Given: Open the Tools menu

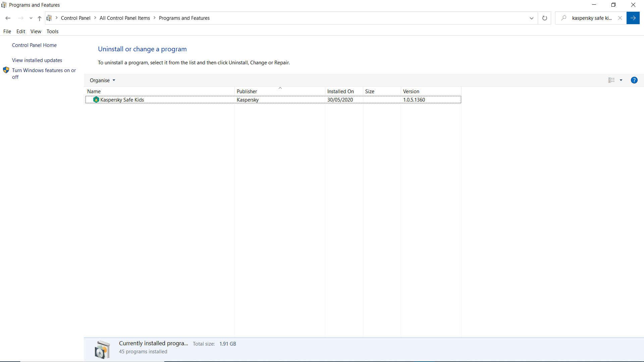Looking at the screenshot, I should point(52,32).
